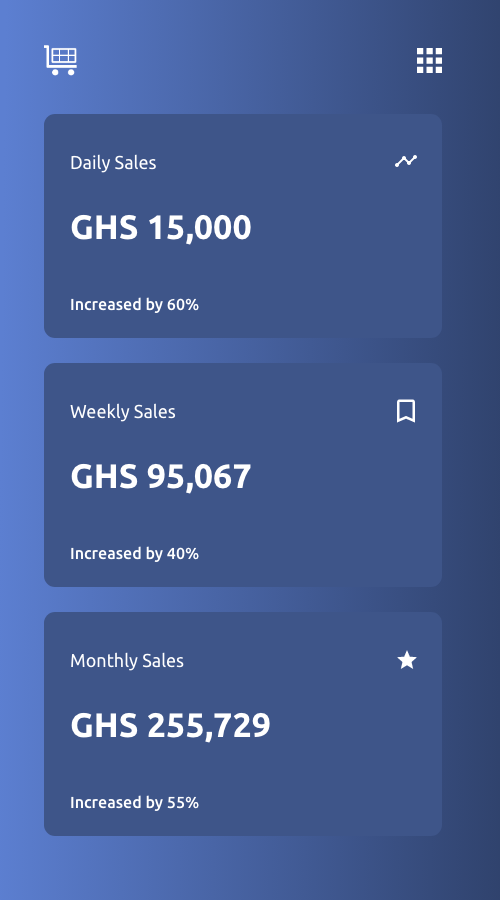Viewport: 500px width, 900px height.
Task: Select the Monthly Sales title text
Action: click(x=127, y=661)
